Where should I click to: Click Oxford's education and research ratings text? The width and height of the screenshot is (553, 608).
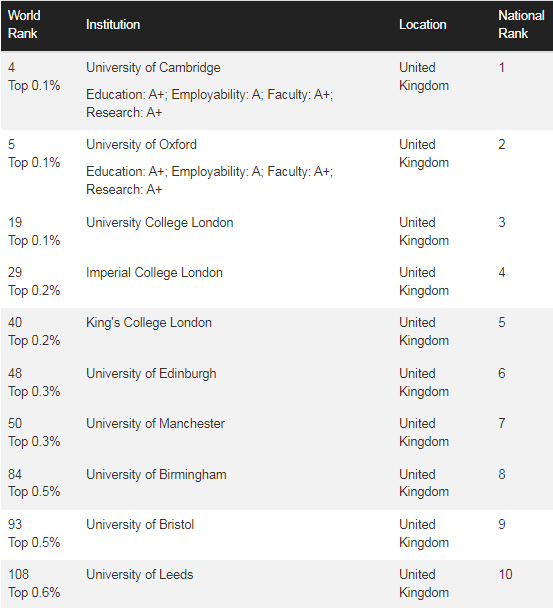tap(209, 180)
